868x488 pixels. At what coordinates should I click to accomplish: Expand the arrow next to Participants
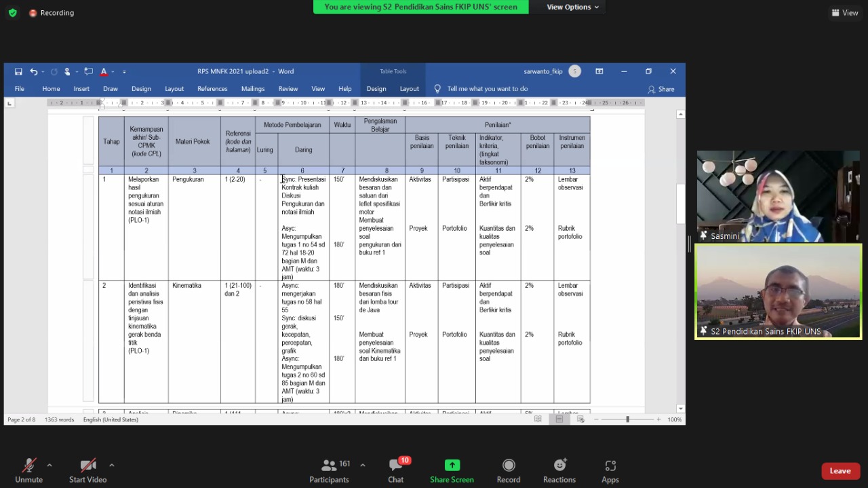pos(363,465)
